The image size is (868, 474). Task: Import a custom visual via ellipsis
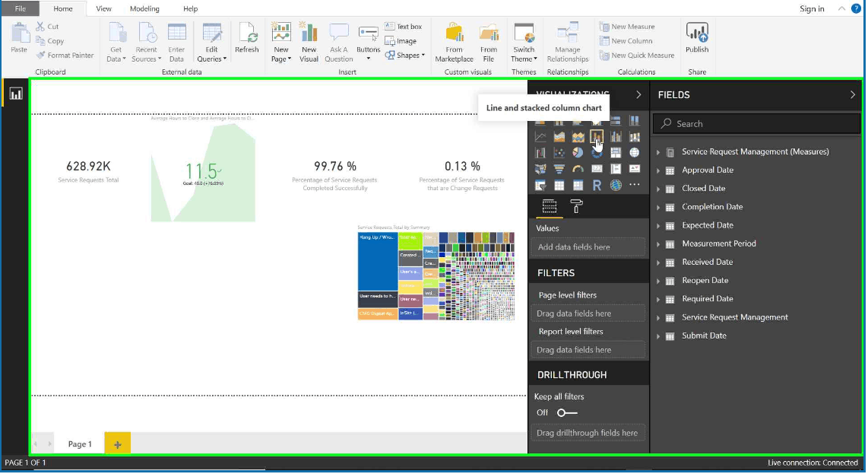[x=635, y=185]
